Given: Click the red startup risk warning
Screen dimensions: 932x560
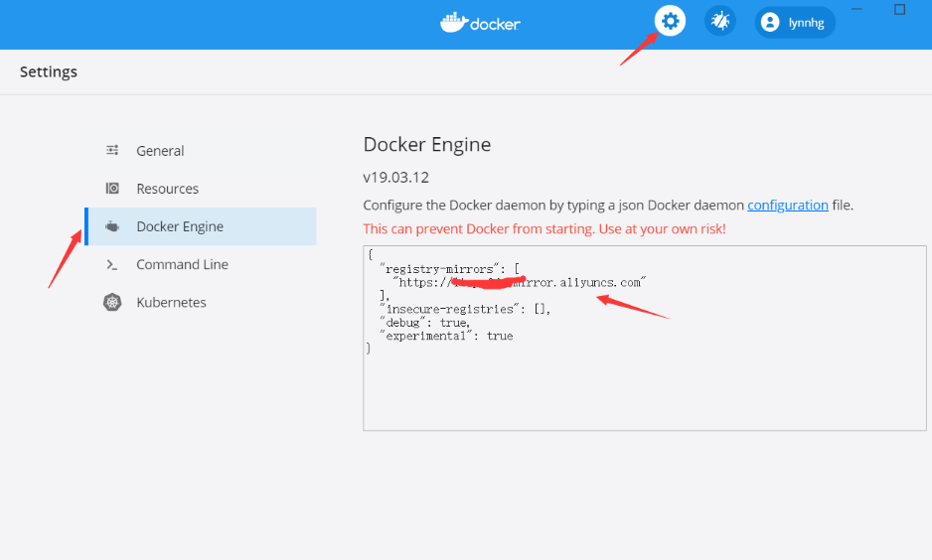Looking at the screenshot, I should coord(544,228).
